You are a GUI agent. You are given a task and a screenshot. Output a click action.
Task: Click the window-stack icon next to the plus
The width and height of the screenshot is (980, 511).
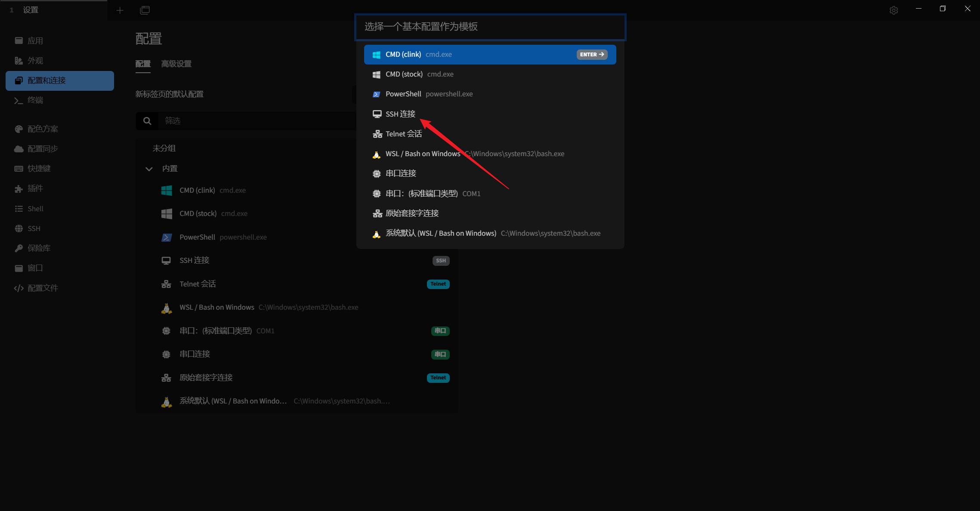coord(145,10)
